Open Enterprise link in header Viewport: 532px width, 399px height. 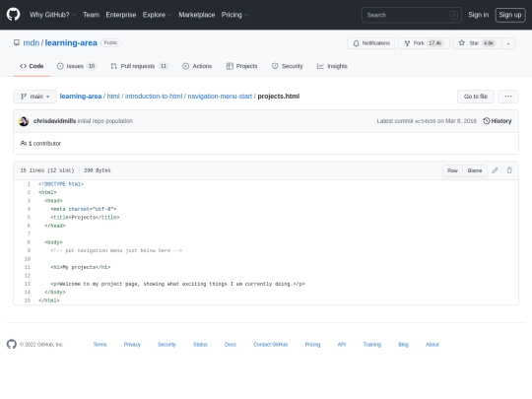[x=121, y=15]
